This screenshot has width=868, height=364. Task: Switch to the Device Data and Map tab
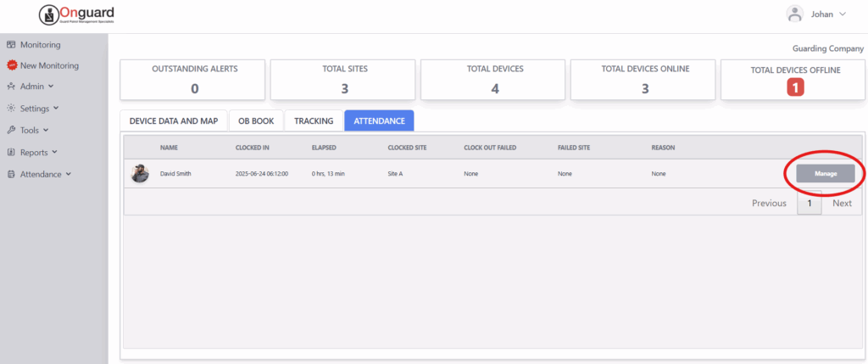(174, 120)
